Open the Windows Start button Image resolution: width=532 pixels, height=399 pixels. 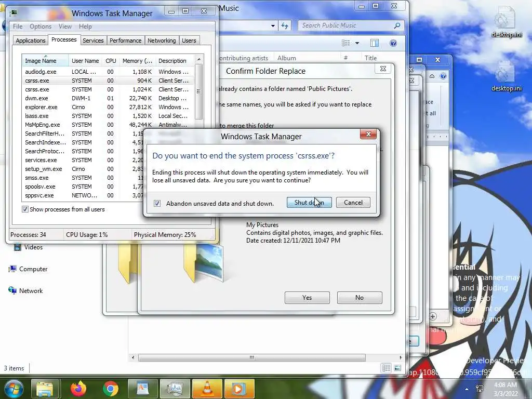[13, 389]
